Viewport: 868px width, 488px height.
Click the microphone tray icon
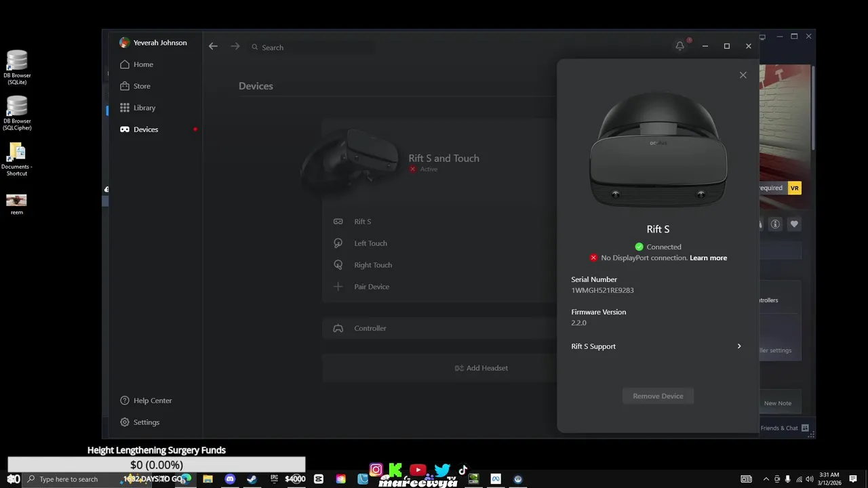click(788, 479)
